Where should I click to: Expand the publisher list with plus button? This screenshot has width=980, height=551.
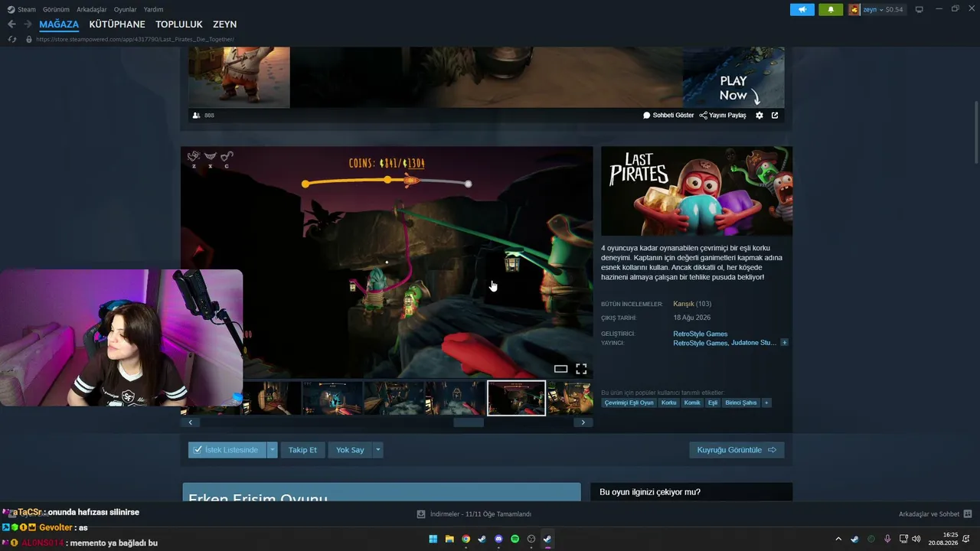(784, 343)
